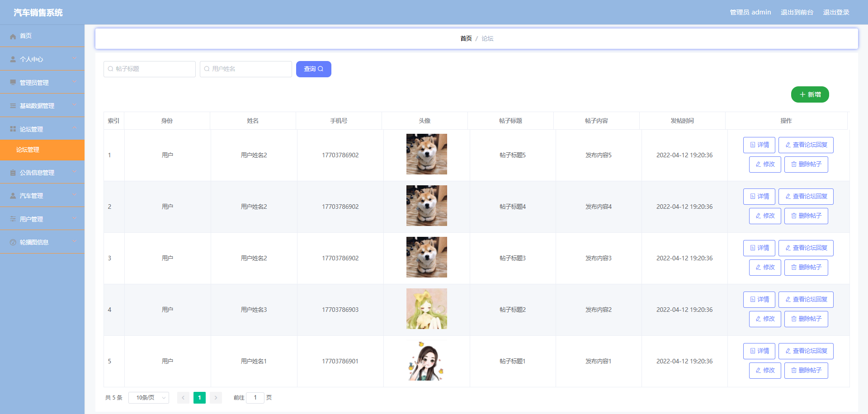Click the 管理员管理 monitor icon

(x=13, y=83)
